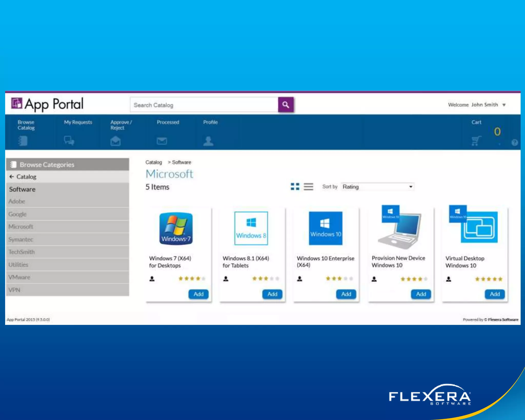Click the Flexera Software footer link
This screenshot has width=525, height=420.
click(503, 319)
